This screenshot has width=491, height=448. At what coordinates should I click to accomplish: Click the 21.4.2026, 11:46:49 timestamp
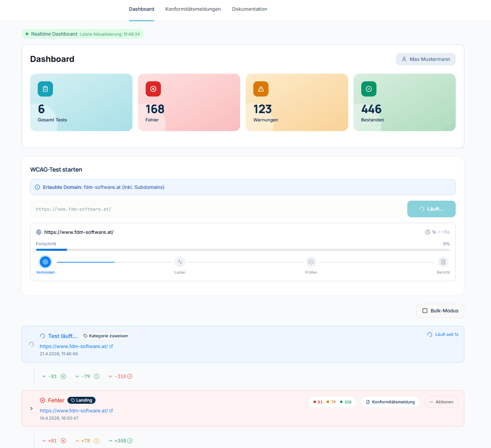pyautogui.click(x=59, y=354)
